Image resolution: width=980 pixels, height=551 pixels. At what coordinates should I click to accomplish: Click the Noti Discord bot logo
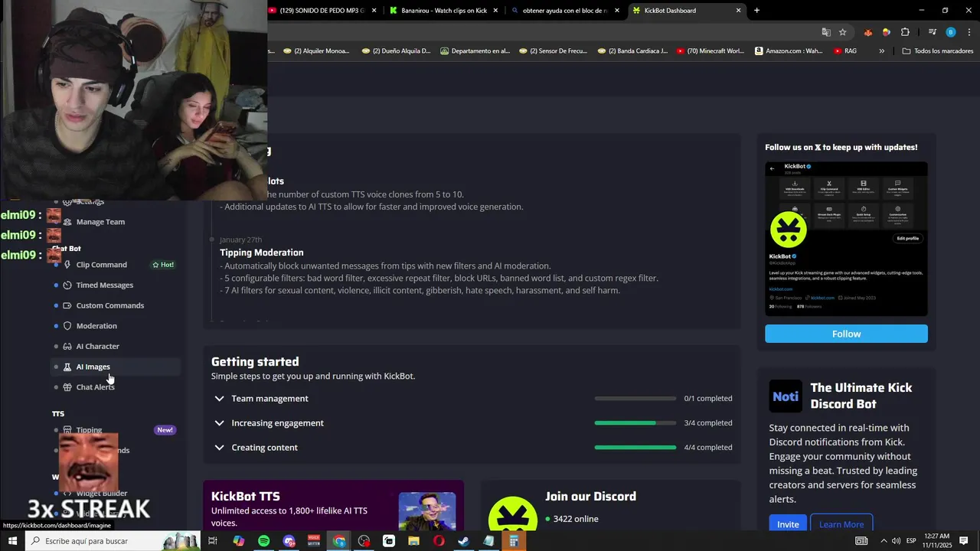[786, 396]
